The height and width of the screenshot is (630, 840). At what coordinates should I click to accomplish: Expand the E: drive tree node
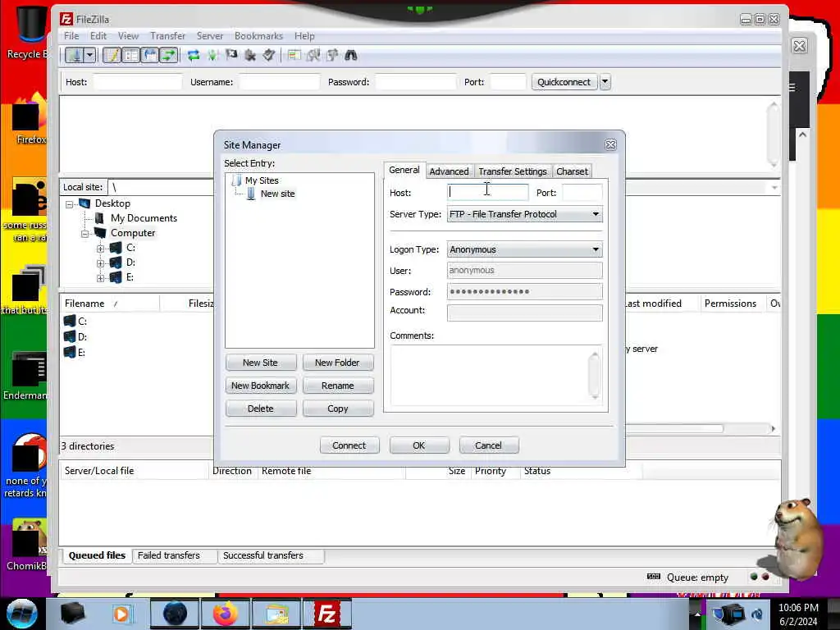pos(100,278)
